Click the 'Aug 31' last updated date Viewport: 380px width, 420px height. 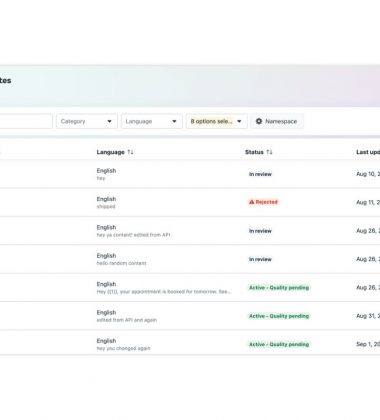pos(368,316)
